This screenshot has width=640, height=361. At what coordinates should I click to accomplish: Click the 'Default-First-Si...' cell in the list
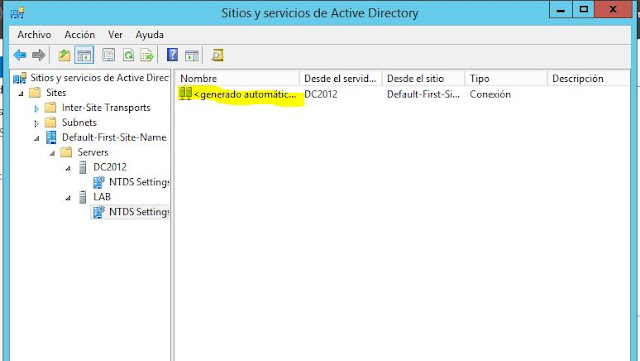423,94
